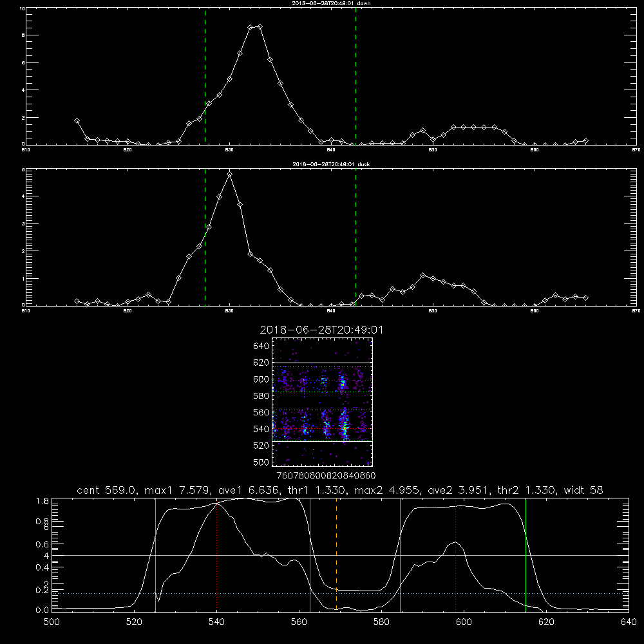The width and height of the screenshot is (644, 644).
Task: Click the heatmap y-axis label 620
Action: tap(261, 363)
